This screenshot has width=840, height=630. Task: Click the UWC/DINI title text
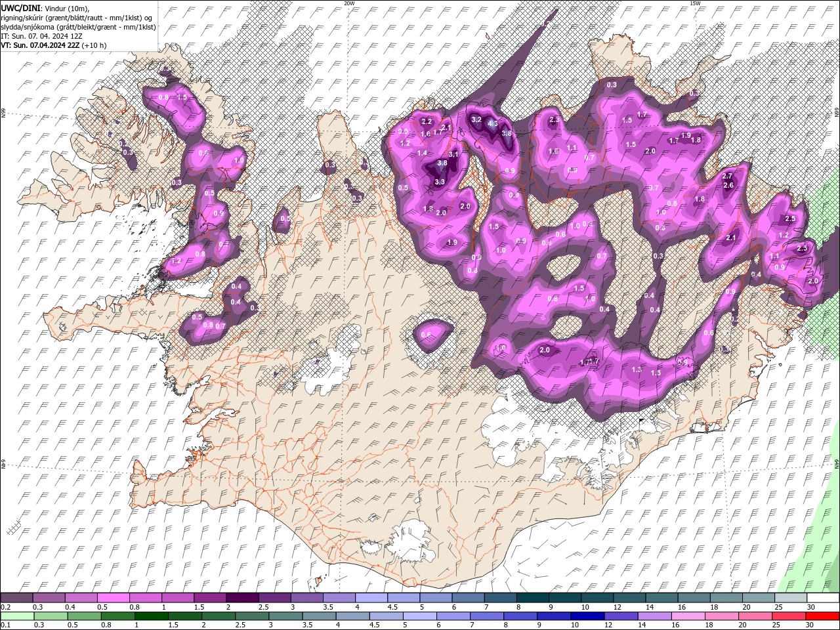pos(20,8)
